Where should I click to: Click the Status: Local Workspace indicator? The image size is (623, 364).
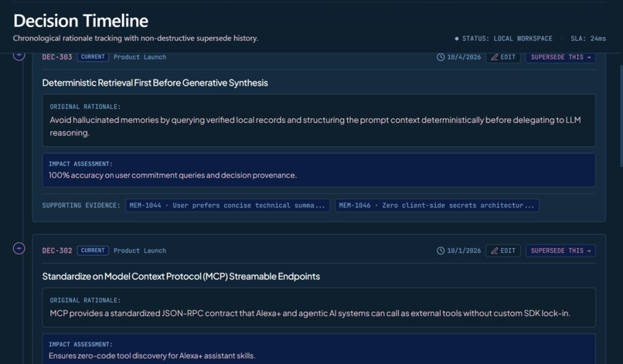click(503, 39)
